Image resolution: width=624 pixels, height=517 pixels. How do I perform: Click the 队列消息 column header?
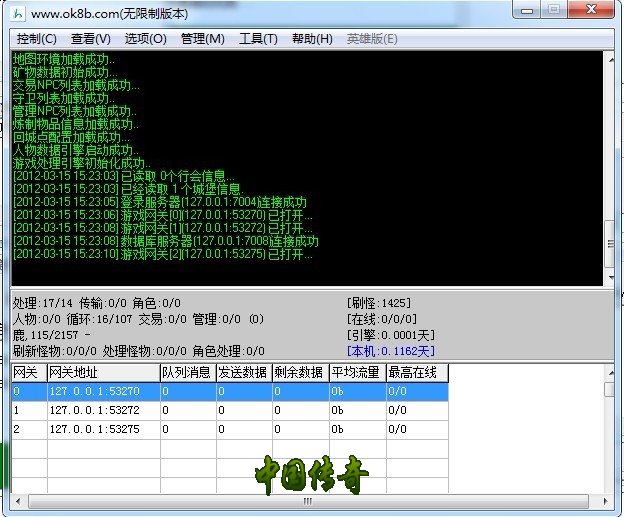pyautogui.click(x=187, y=373)
